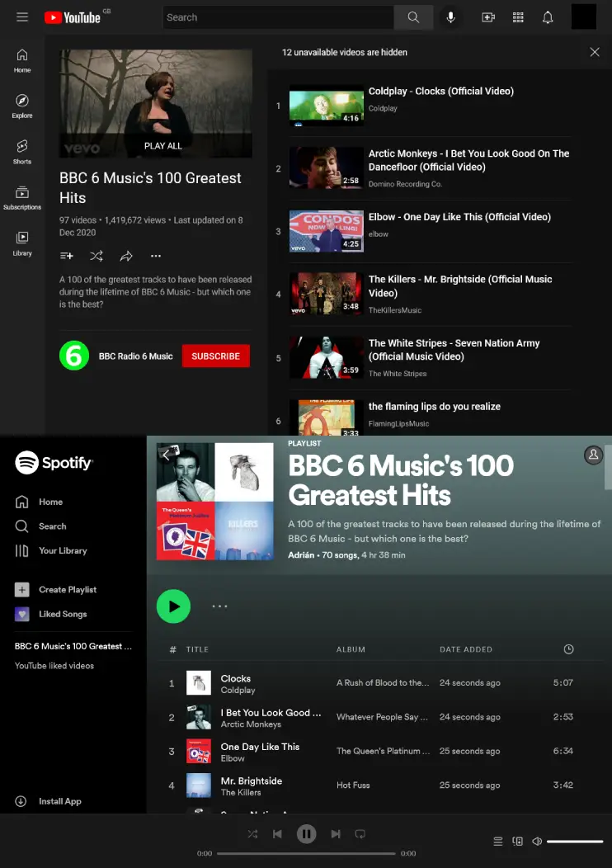Save playlist with the add-to-library icon
612x868 pixels.
coord(67,256)
